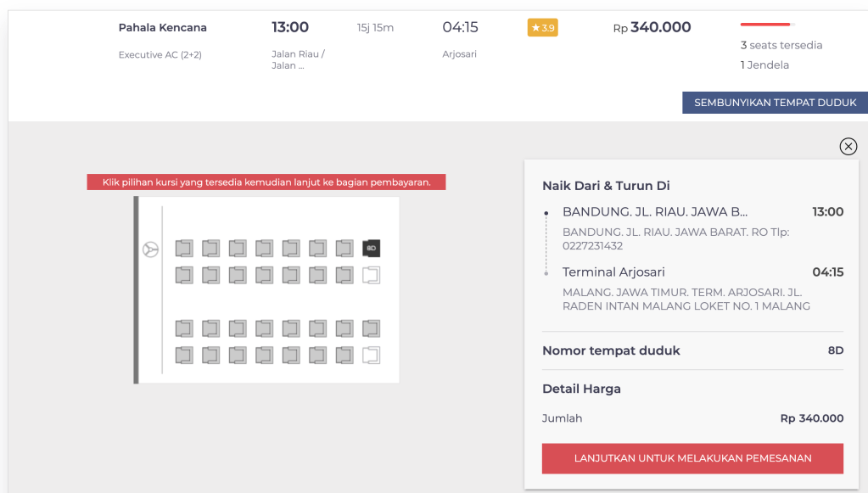Close the booking details panel with the X
868x493 pixels.
(x=848, y=147)
